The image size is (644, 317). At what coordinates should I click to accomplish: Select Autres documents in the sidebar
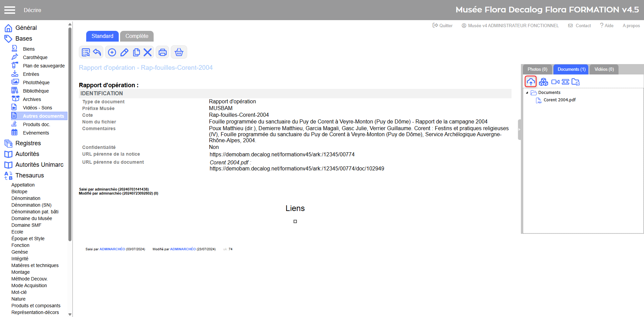[39, 116]
